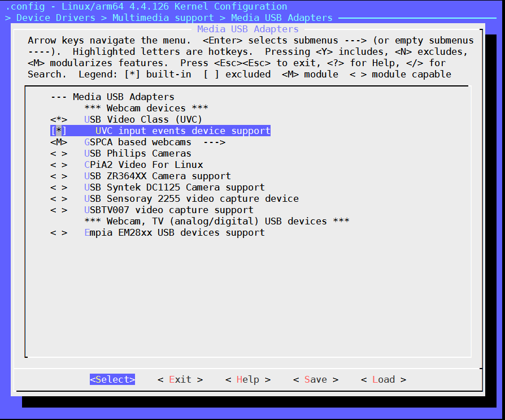Screen dimensions: 505x420
Task: Select Empia EM28xx USB devices support entry
Action: 174,232
